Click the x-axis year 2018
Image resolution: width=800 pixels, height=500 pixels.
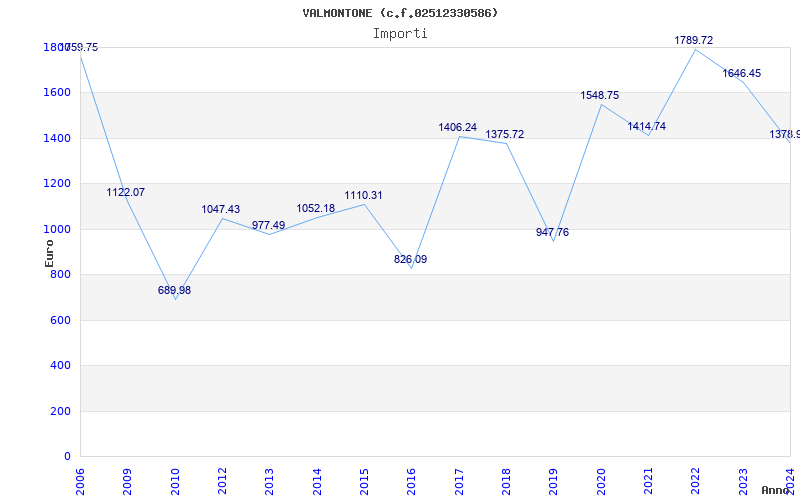(x=506, y=482)
